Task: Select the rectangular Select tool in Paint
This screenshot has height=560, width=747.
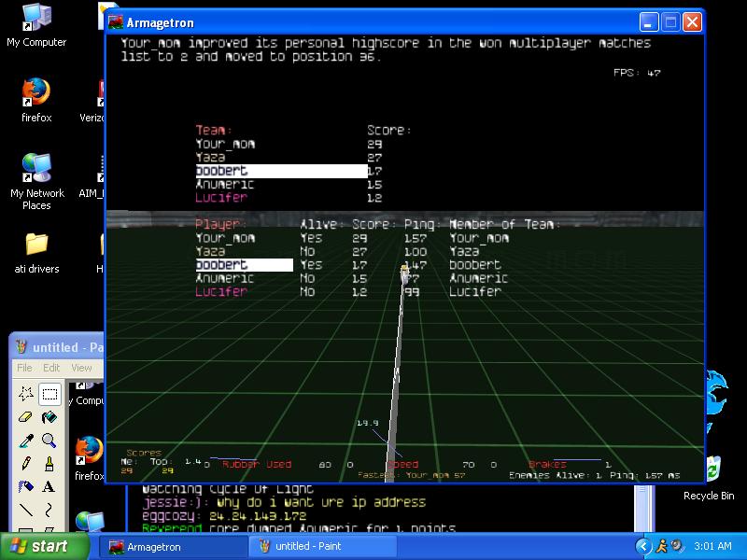Action: (x=49, y=394)
